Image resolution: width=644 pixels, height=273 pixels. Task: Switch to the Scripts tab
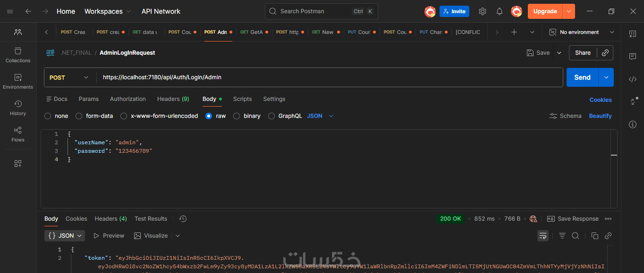tap(243, 99)
